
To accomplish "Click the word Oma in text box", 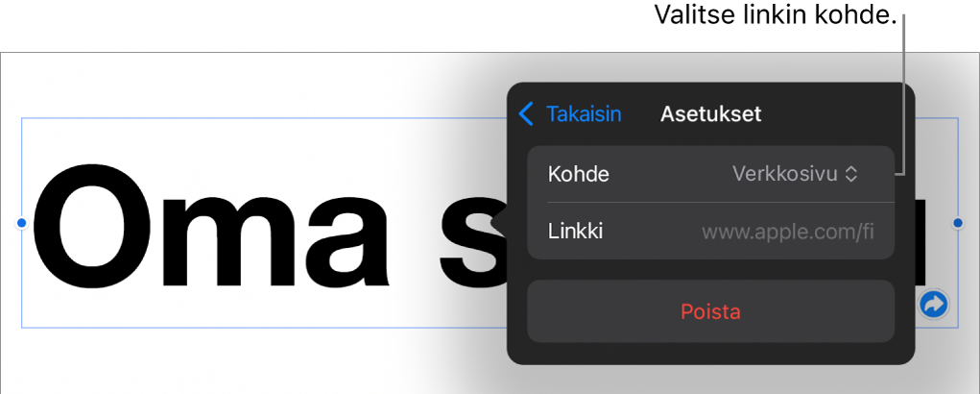I will click(x=211, y=231).
